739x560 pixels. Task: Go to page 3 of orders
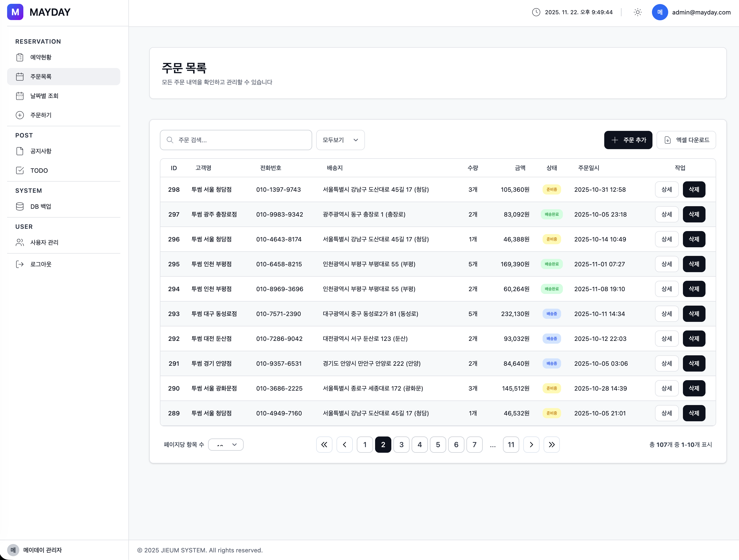[401, 444]
